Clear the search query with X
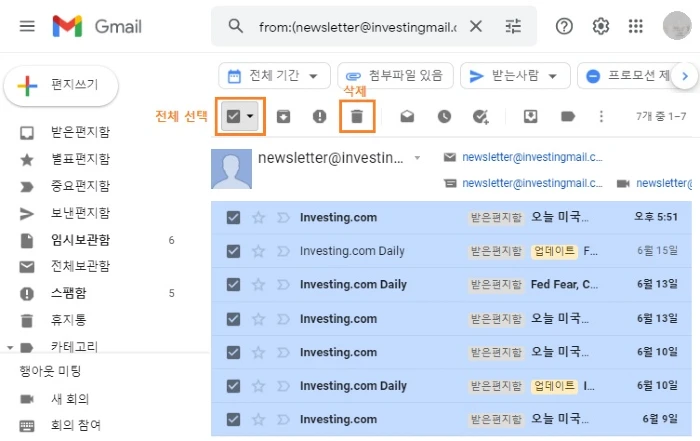Screen dimensions: 700x441 coord(476,27)
